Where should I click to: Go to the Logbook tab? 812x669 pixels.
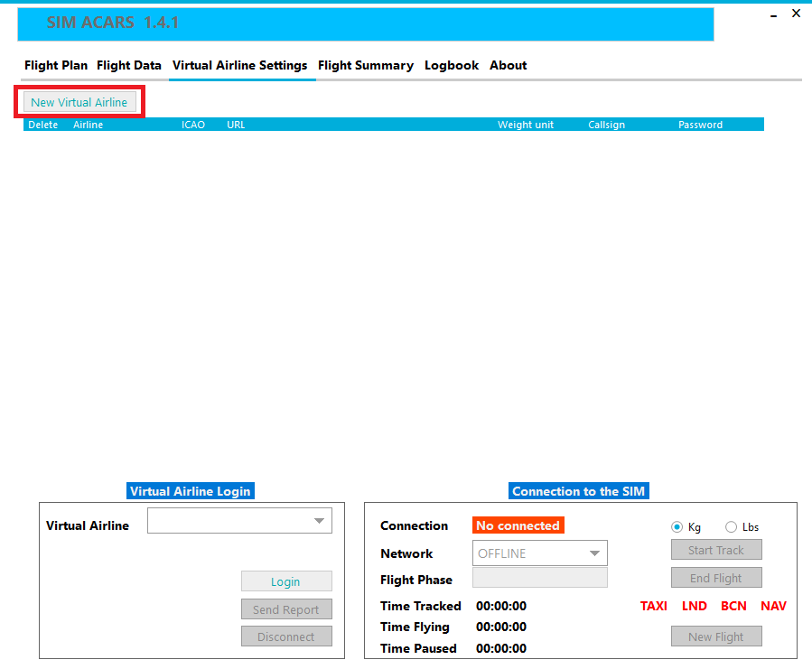[452, 65]
